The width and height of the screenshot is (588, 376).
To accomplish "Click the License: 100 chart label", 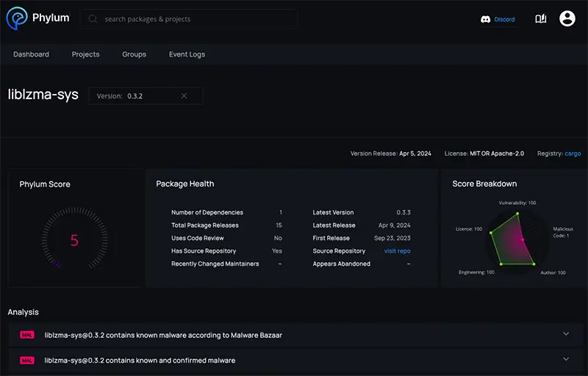I will (x=469, y=229).
